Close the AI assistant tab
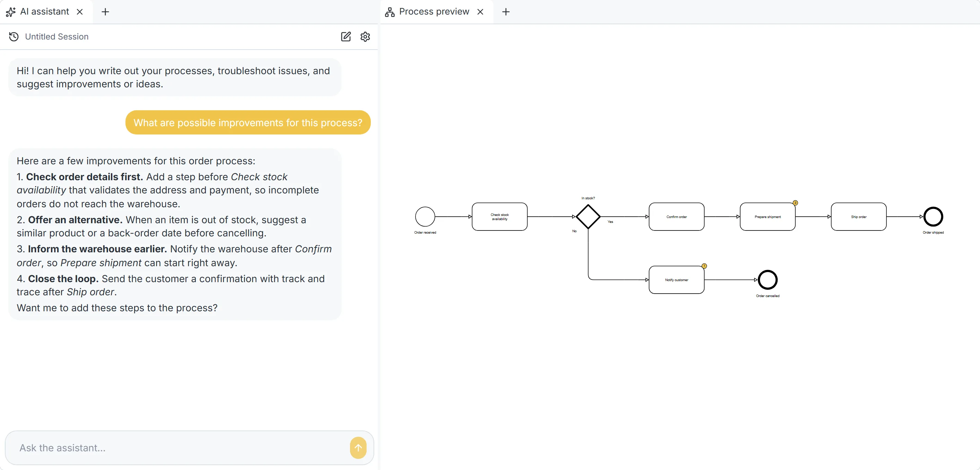The image size is (980, 470). [79, 12]
